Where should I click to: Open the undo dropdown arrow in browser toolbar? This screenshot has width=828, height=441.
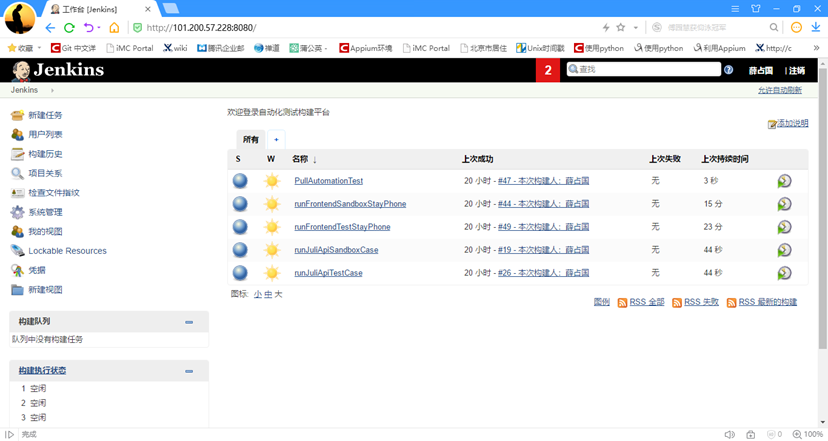99,28
